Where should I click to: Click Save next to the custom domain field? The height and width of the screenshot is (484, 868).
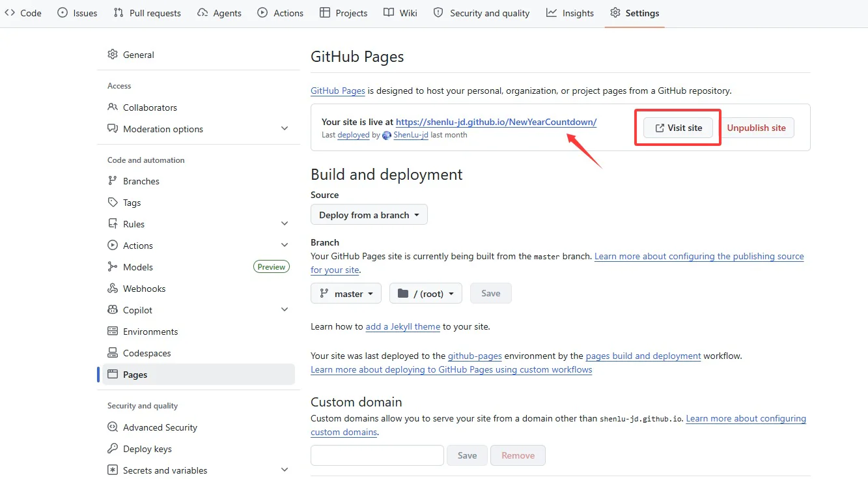pyautogui.click(x=467, y=455)
